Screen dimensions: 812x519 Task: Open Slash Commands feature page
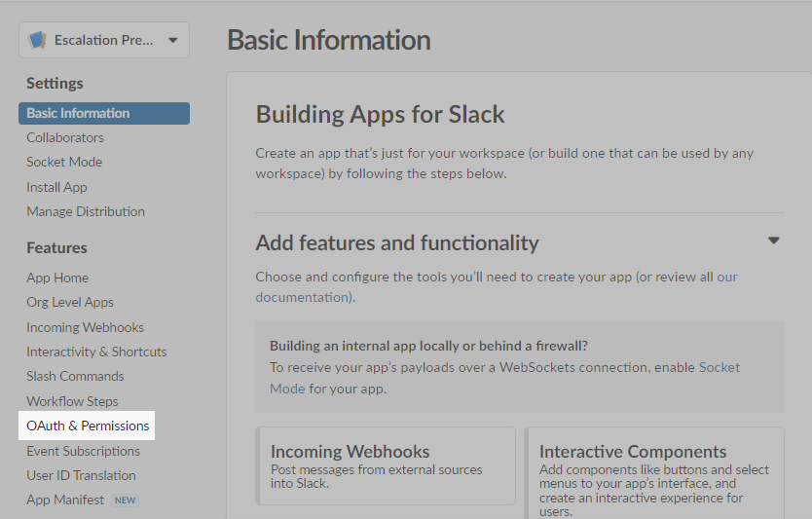click(x=75, y=376)
